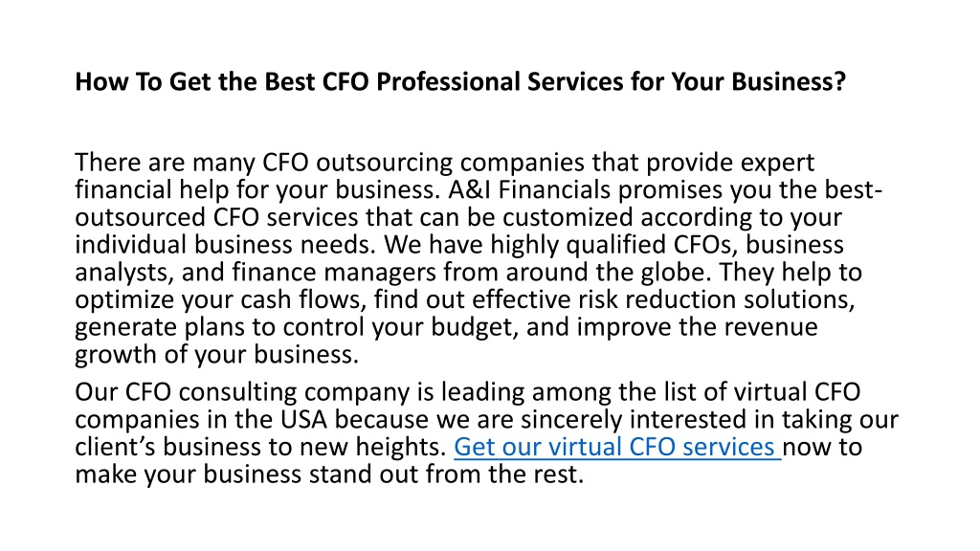
Task: Click the slide title about CFO Professional Services
Action: [x=460, y=82]
